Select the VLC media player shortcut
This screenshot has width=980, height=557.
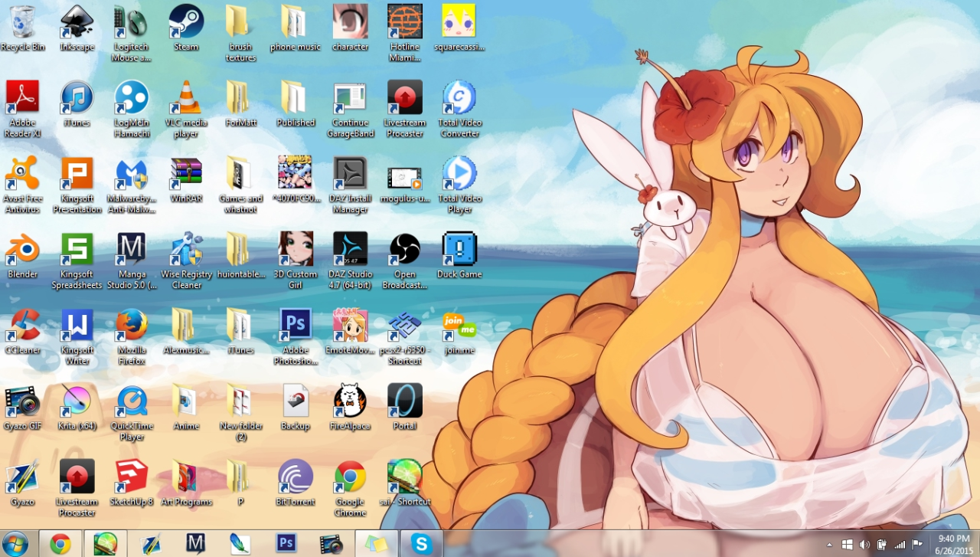(x=186, y=109)
